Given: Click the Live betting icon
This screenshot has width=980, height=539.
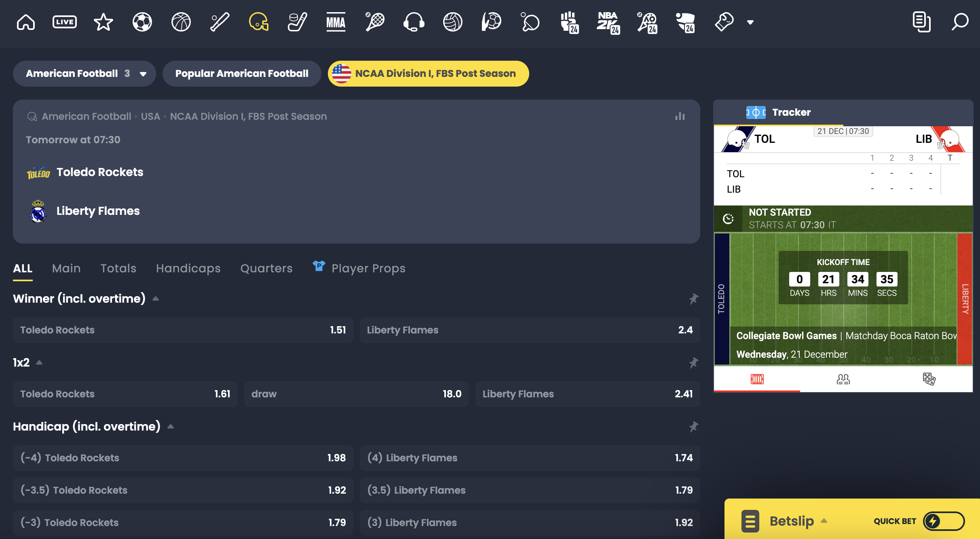Looking at the screenshot, I should [x=64, y=21].
